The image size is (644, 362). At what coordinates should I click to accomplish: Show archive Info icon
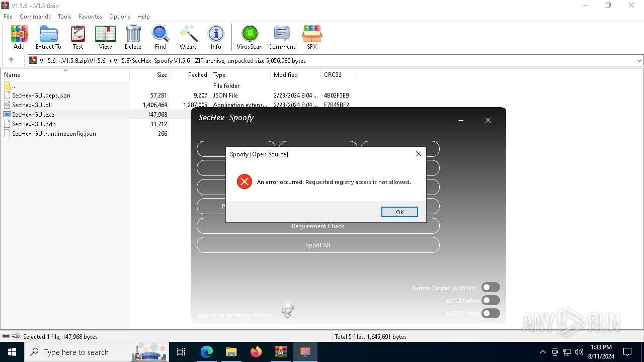tap(216, 38)
